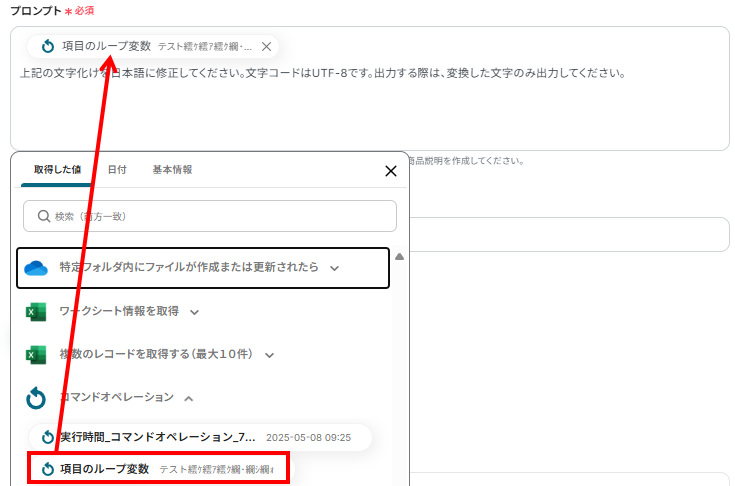Expand the ワークシート情報を取得 chevron
Screen dimensions: 735x486
tap(195, 312)
